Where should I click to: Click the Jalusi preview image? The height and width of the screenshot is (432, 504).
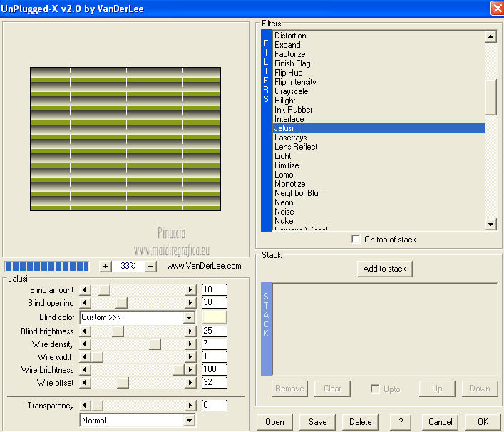[x=125, y=139]
